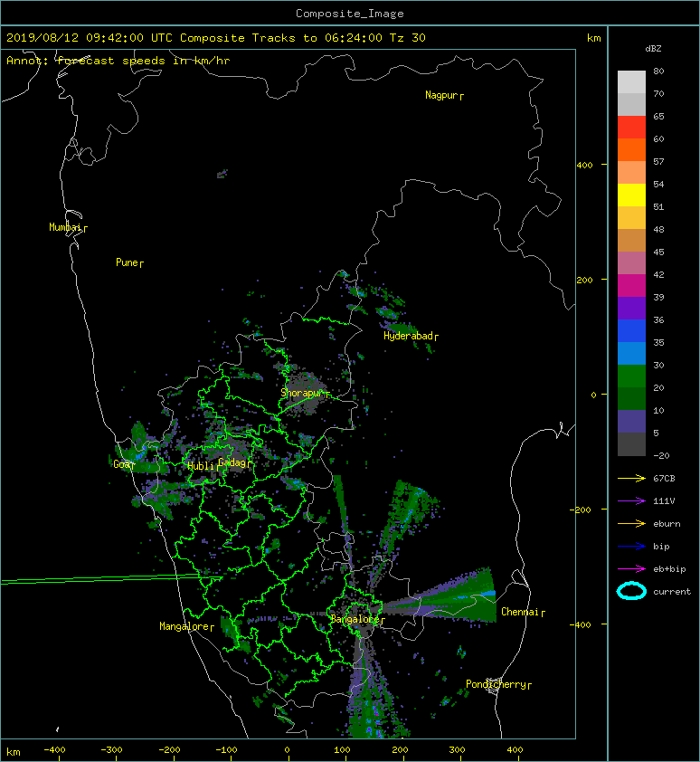Click the 400 tick on the vertical axis
The image size is (700, 762).
pyautogui.click(x=585, y=165)
